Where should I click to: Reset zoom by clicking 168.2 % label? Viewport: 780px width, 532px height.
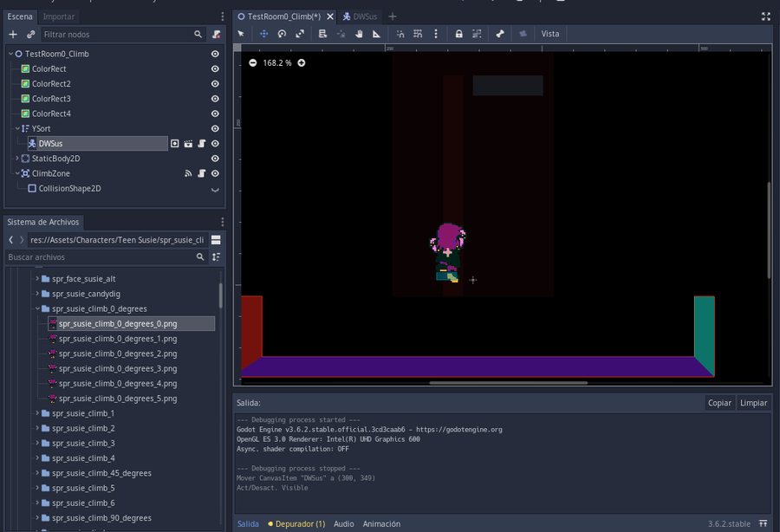point(277,62)
